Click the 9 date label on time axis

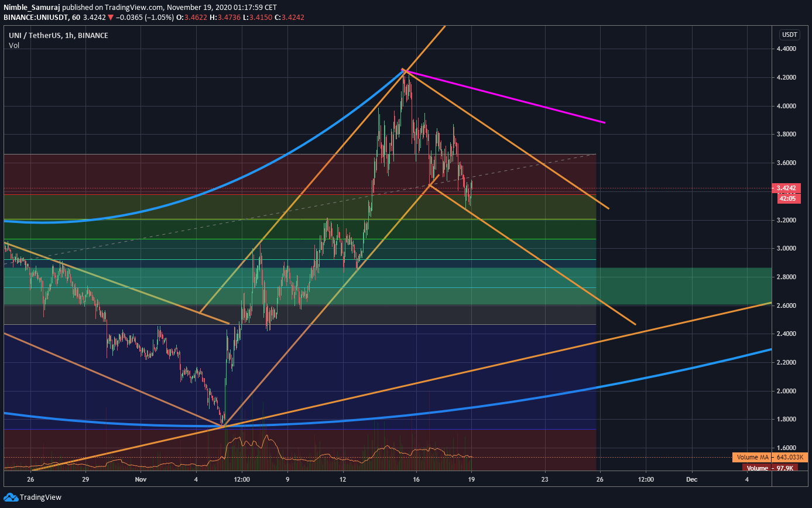pyautogui.click(x=287, y=479)
